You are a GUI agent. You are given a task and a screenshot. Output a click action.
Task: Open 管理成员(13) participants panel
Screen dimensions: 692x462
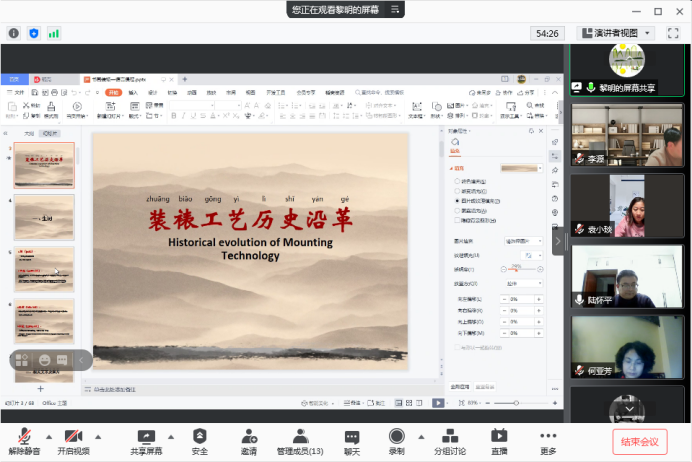(x=300, y=442)
